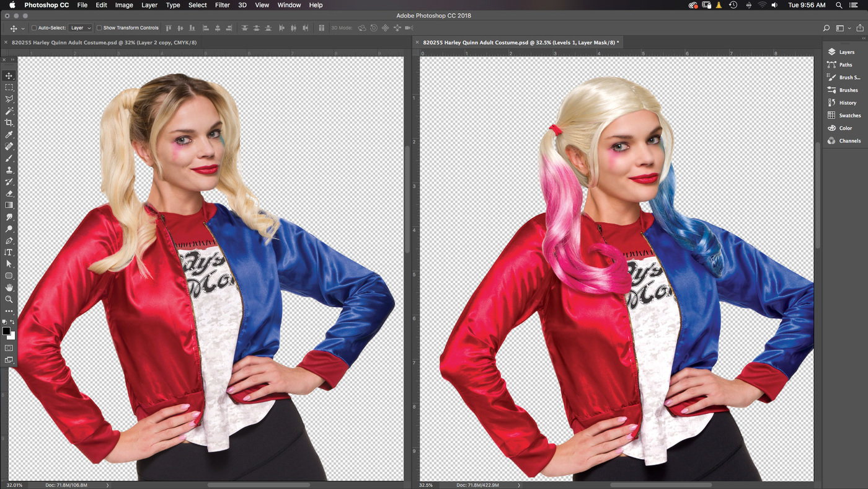Select the Pen tool

point(9,241)
